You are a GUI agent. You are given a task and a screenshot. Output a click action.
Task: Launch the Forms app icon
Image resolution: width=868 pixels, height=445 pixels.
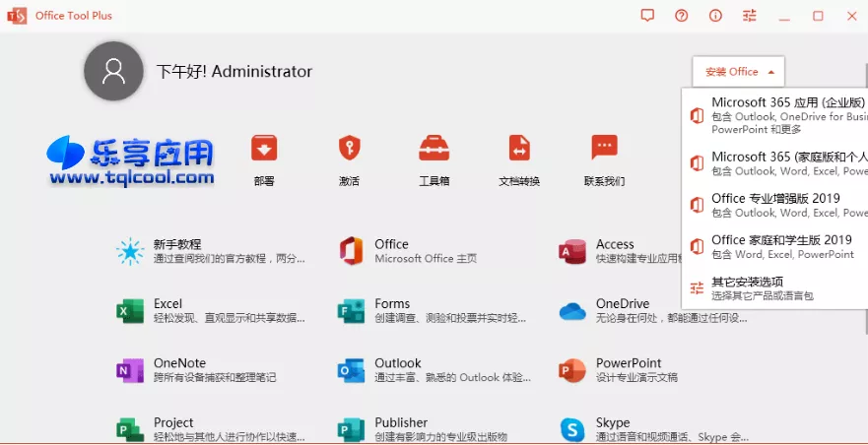tap(352, 310)
